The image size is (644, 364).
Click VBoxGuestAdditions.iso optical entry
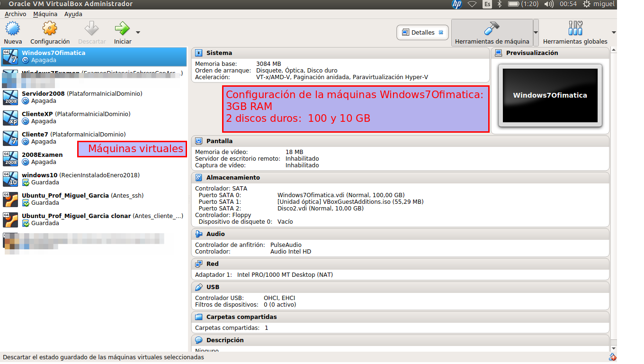coord(350,202)
